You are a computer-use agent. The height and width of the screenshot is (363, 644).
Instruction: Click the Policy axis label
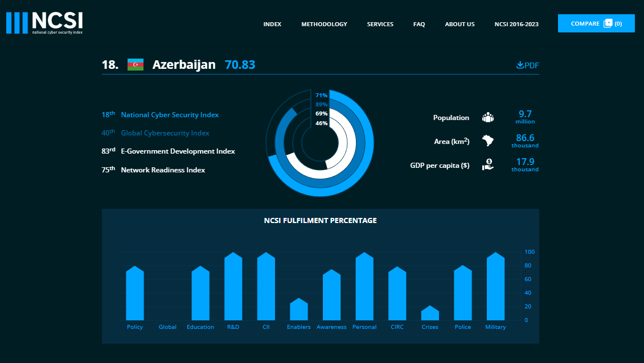pos(135,327)
